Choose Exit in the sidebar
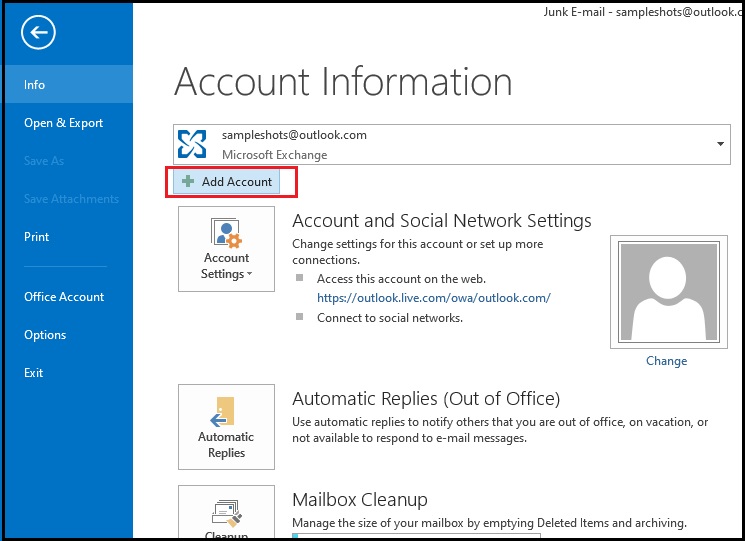 click(x=34, y=372)
